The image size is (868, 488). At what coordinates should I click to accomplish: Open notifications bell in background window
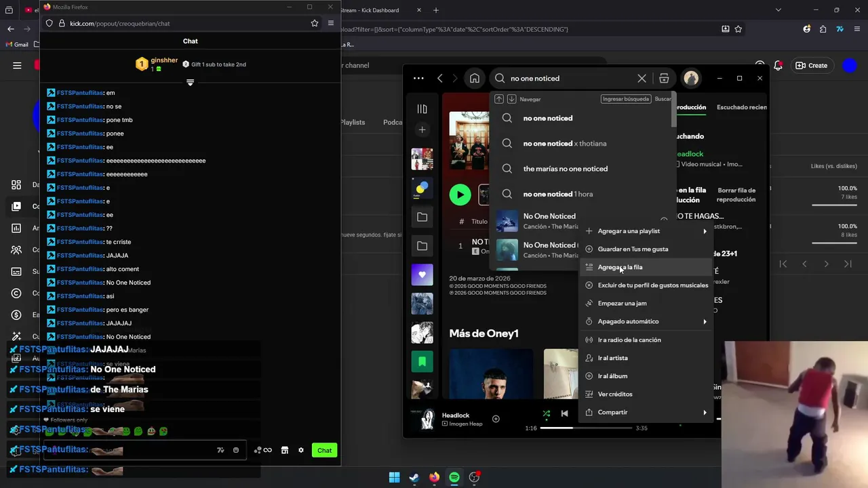(x=778, y=65)
